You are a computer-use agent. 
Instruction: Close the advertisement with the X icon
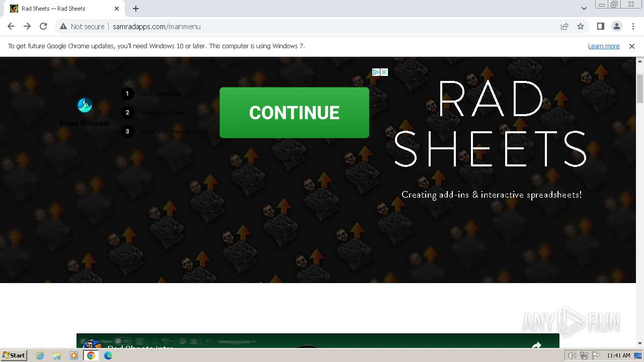[x=384, y=72]
